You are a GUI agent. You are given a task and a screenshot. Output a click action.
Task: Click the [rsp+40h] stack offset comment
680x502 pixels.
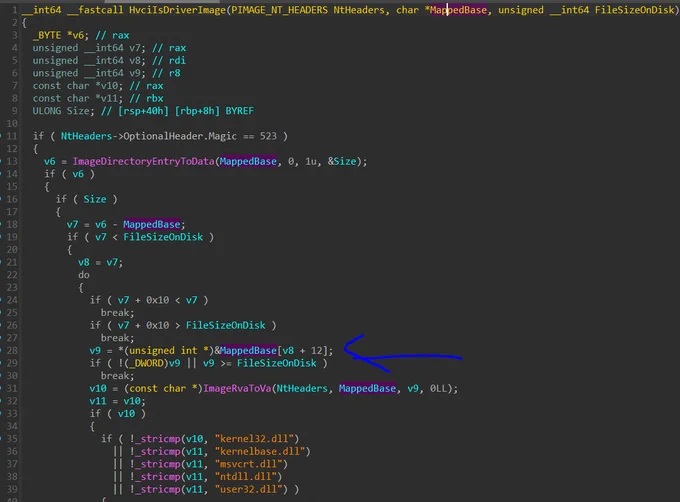[143, 111]
